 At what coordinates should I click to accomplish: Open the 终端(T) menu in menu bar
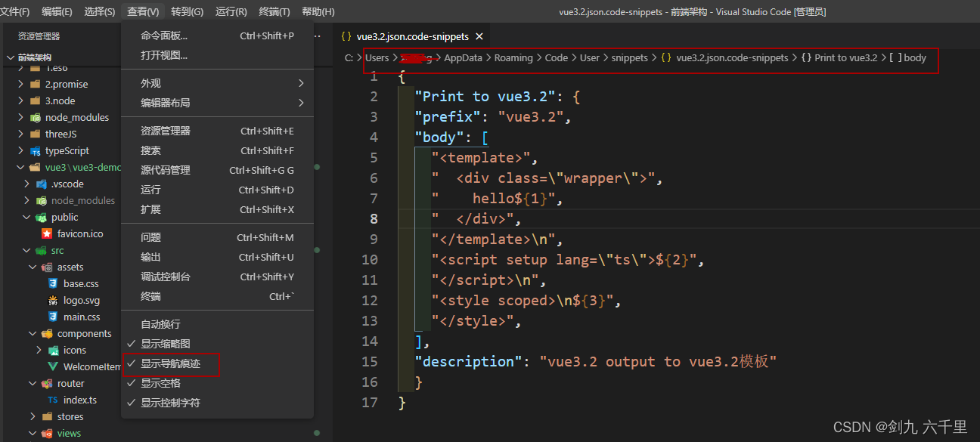pyautogui.click(x=274, y=11)
